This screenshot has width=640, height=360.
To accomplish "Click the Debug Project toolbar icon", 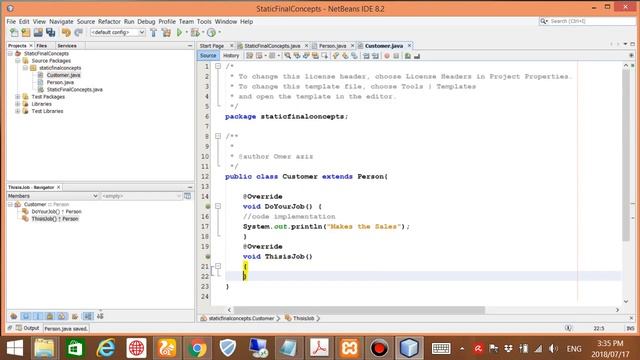I will point(196,32).
